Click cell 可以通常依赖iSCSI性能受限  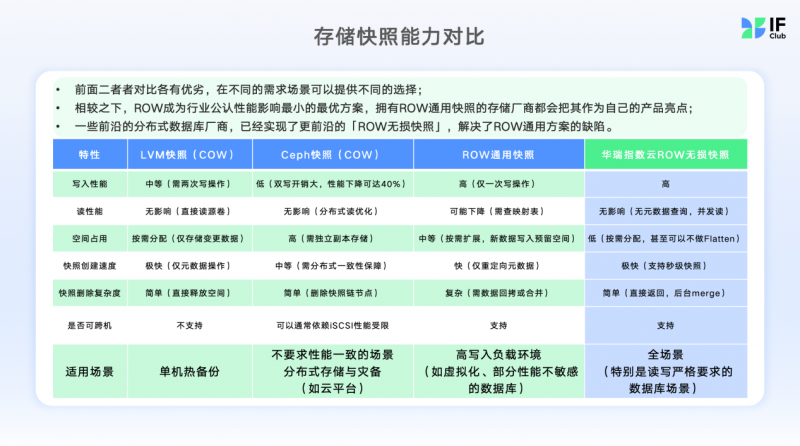tap(333, 326)
